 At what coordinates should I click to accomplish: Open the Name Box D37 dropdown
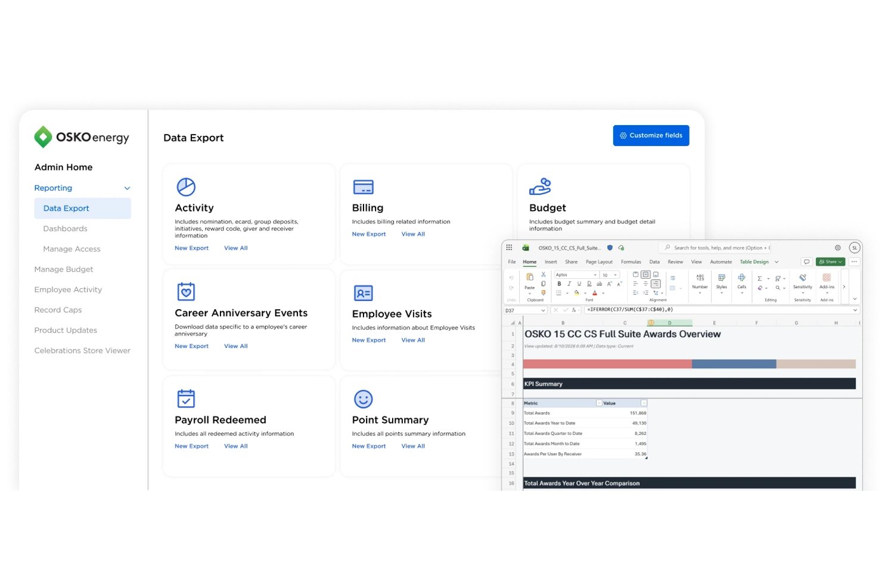pyautogui.click(x=543, y=310)
